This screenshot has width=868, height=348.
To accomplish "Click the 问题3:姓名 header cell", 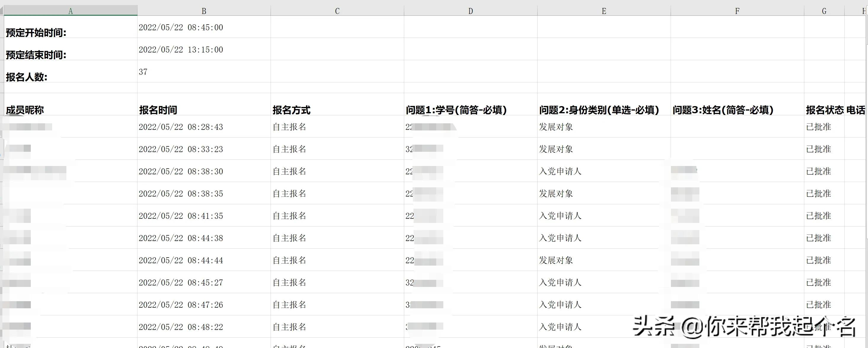I will tap(723, 109).
